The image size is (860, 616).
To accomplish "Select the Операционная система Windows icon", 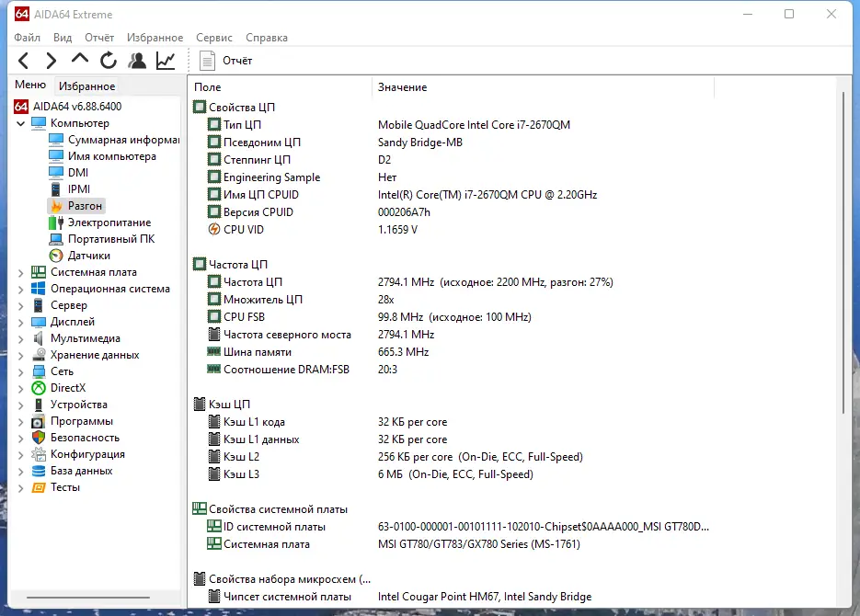I will (x=39, y=289).
